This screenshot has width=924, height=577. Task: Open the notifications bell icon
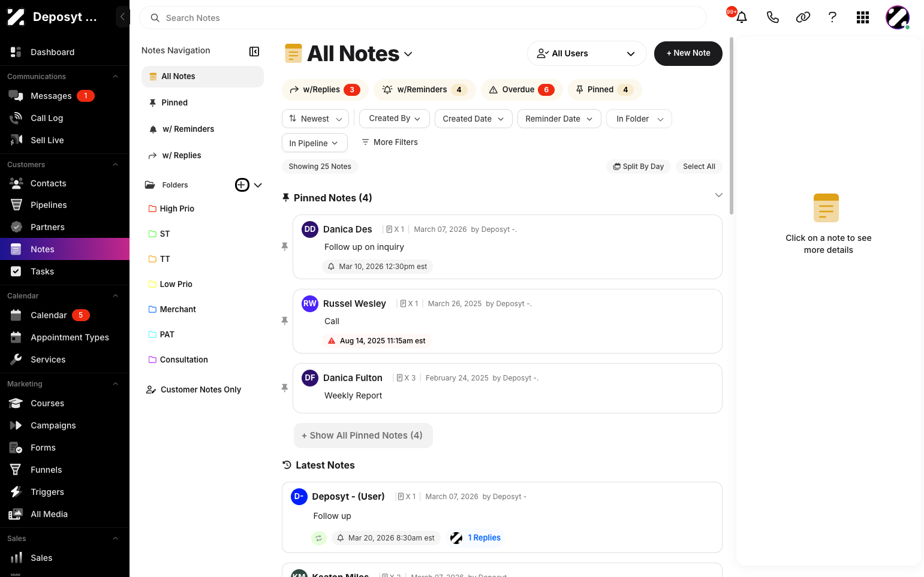click(742, 17)
